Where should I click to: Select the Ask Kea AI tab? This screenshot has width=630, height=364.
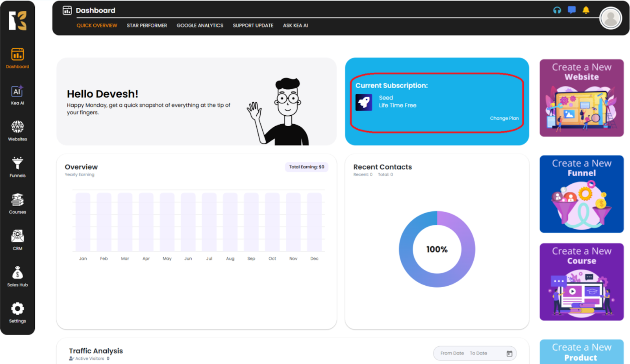(295, 26)
